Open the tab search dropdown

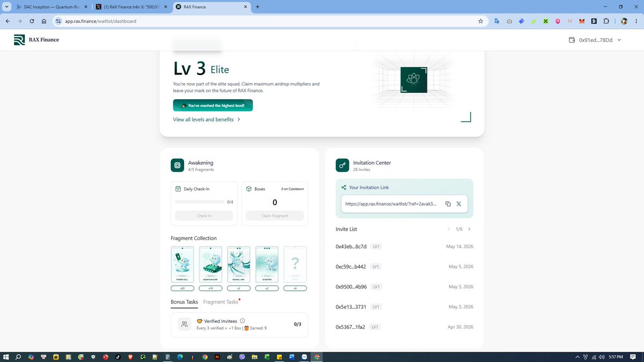click(x=6, y=7)
